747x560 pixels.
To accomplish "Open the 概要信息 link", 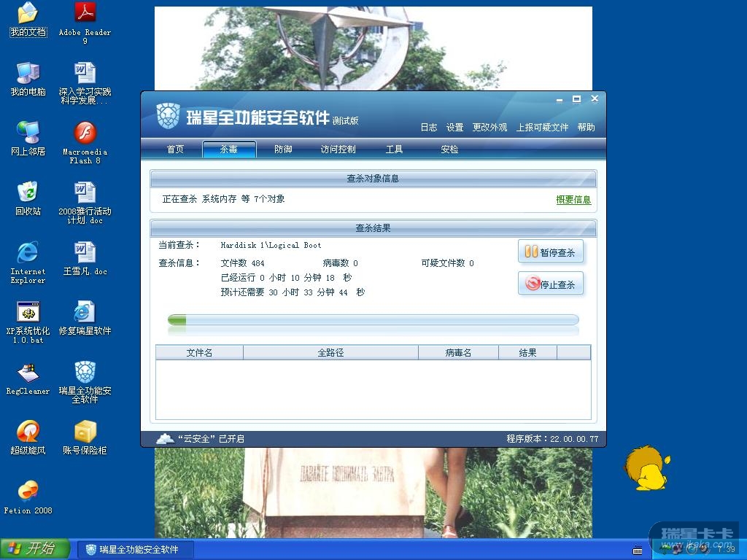I will tap(573, 200).
